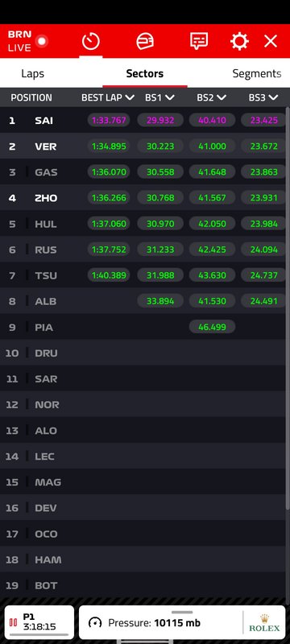Switch to the Laps tab
Image resolution: width=290 pixels, height=644 pixels.
[x=32, y=73]
